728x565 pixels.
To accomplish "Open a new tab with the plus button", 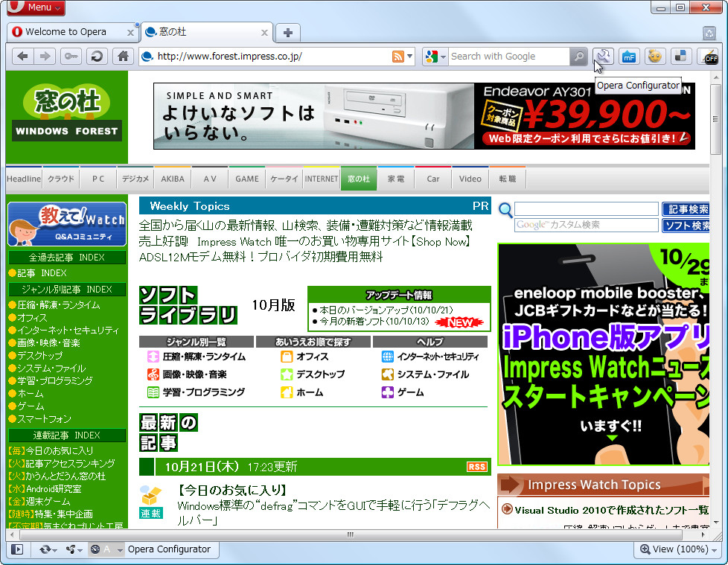I will 287,32.
